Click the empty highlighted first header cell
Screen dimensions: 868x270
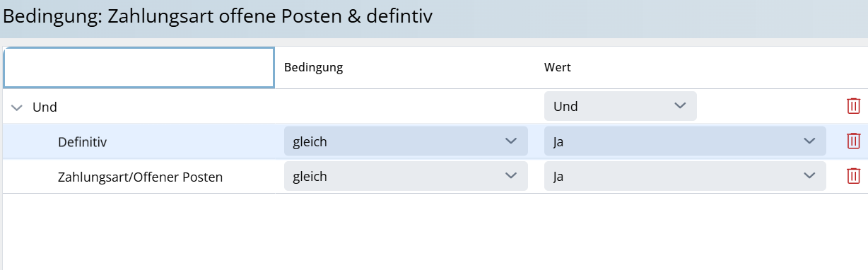(x=139, y=68)
